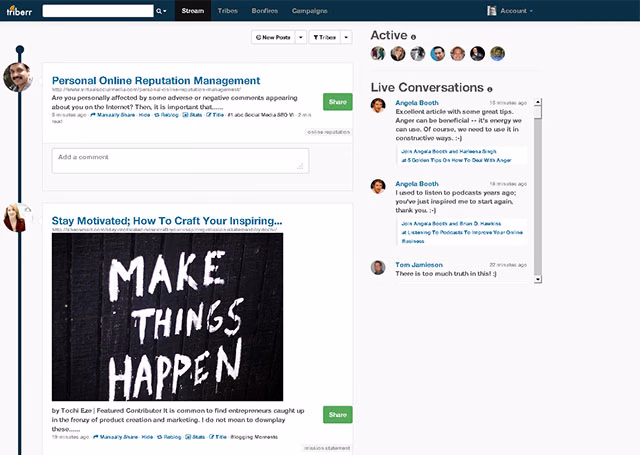Image resolution: width=640 pixels, height=455 pixels.
Task: Open the Campaigns tab
Action: [309, 11]
